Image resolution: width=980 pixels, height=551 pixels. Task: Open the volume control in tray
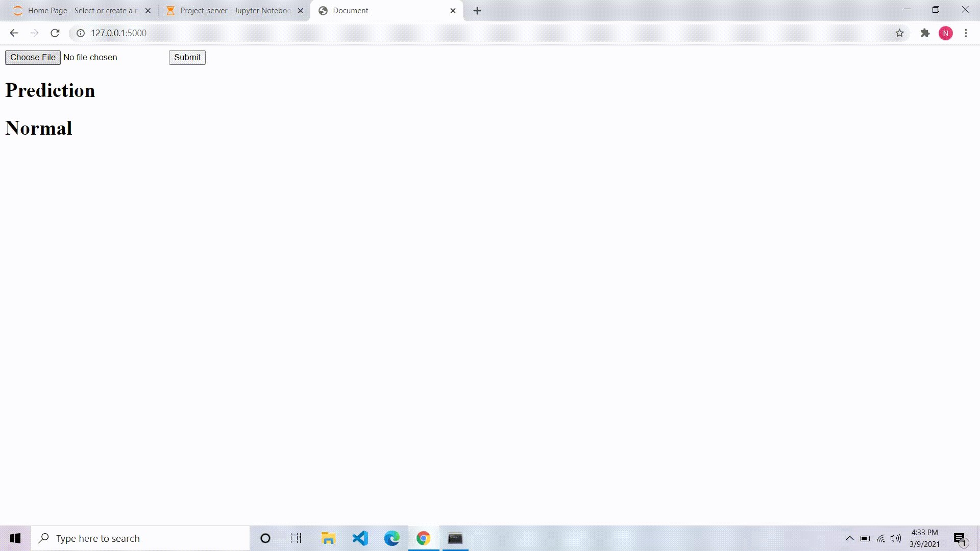point(896,538)
